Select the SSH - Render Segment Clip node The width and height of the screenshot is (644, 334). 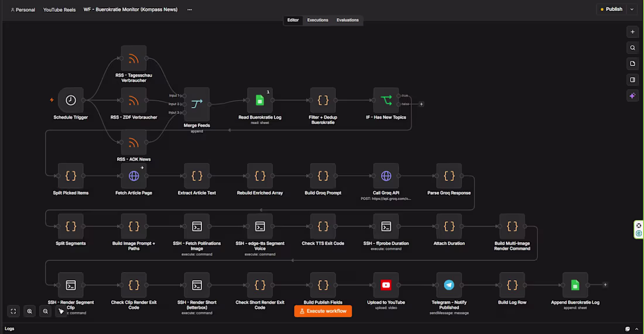(x=71, y=285)
